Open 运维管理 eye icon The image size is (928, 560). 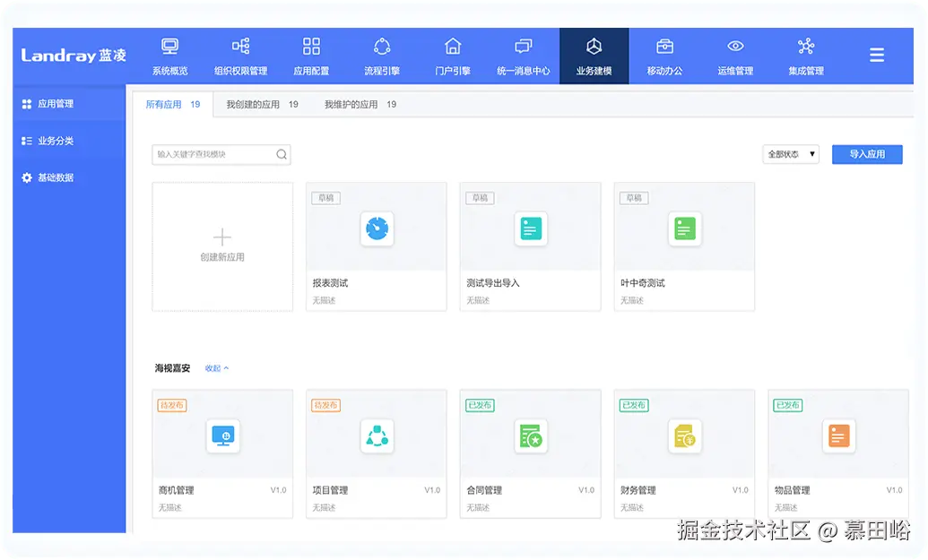point(735,46)
